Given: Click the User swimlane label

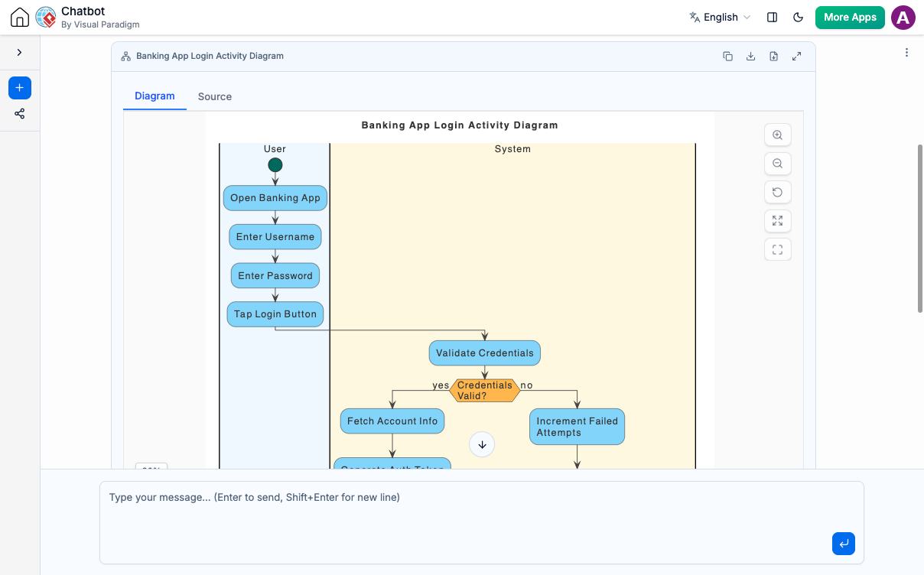Looking at the screenshot, I should [x=275, y=149].
